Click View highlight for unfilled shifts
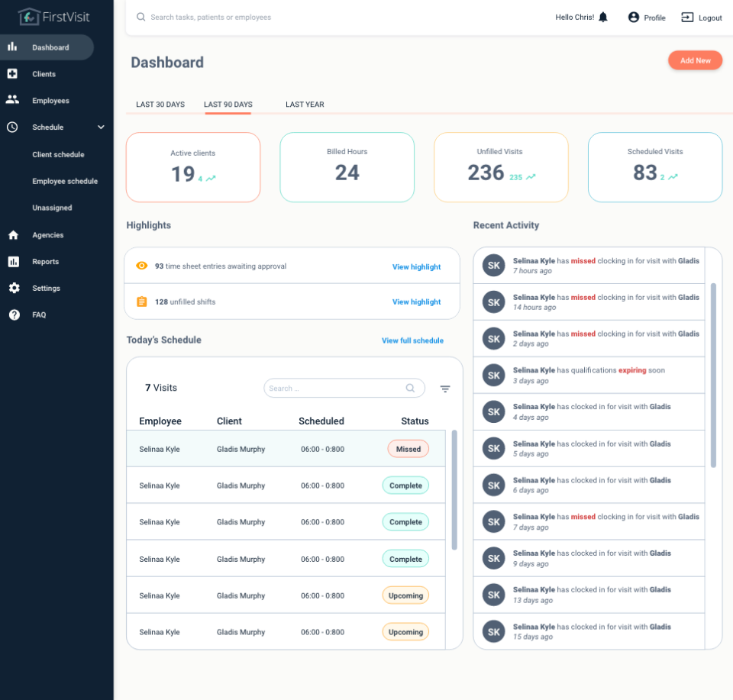Image resolution: width=733 pixels, height=700 pixels. [416, 302]
